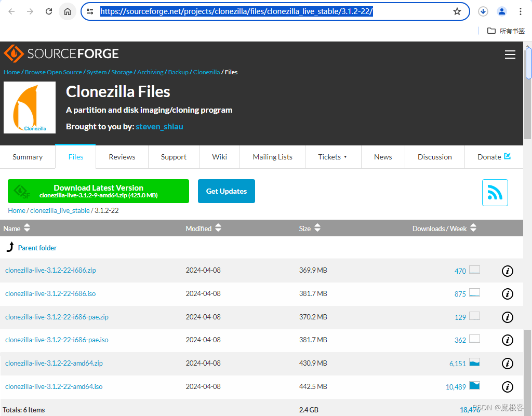Sort by Modified column arrows
The image size is (532, 416).
(218, 228)
